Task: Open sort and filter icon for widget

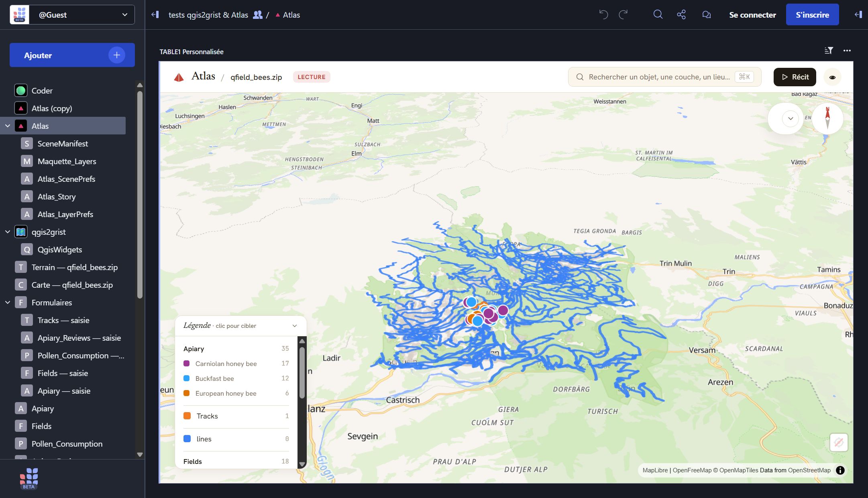Action: coord(829,51)
